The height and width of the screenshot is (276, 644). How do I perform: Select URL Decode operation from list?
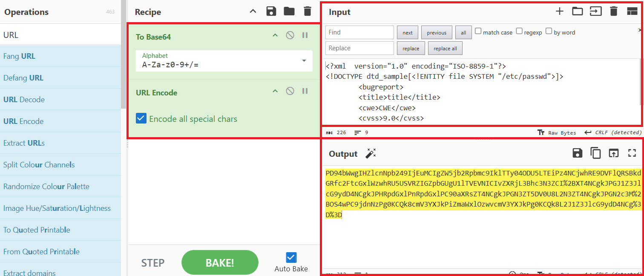click(x=24, y=100)
